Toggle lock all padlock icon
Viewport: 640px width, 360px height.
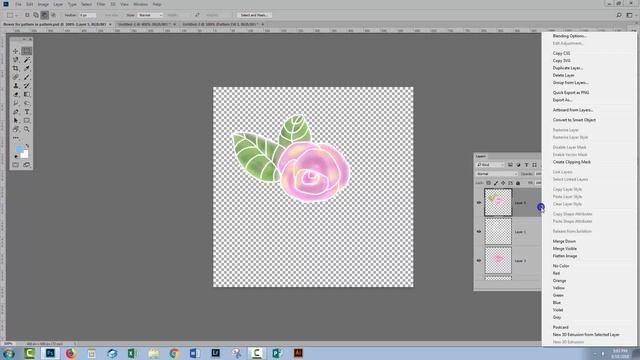click(518, 183)
